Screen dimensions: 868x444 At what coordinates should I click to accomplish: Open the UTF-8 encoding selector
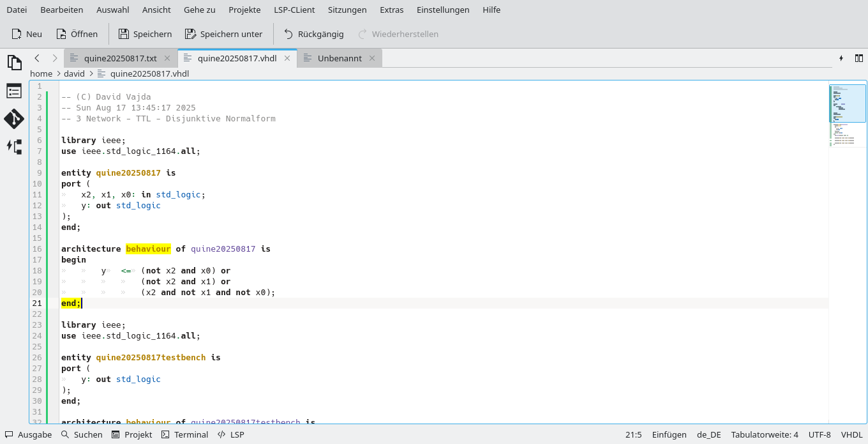click(819, 434)
